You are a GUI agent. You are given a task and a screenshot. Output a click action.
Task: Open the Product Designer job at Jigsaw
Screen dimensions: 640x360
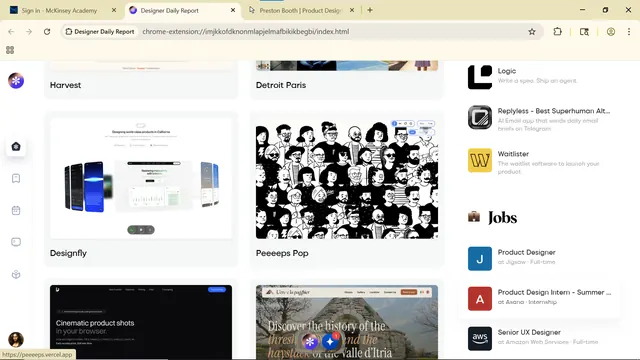527,252
